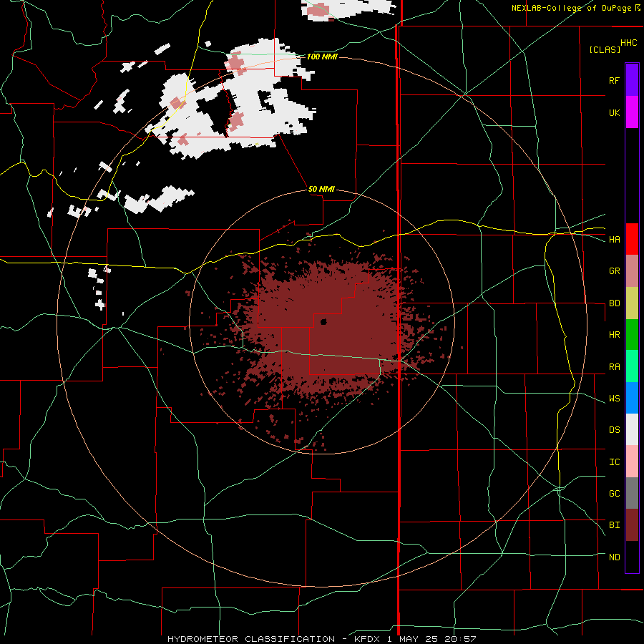The width and height of the screenshot is (644, 644).
Task: Click the RF purple legend swatch
Action: point(632,80)
